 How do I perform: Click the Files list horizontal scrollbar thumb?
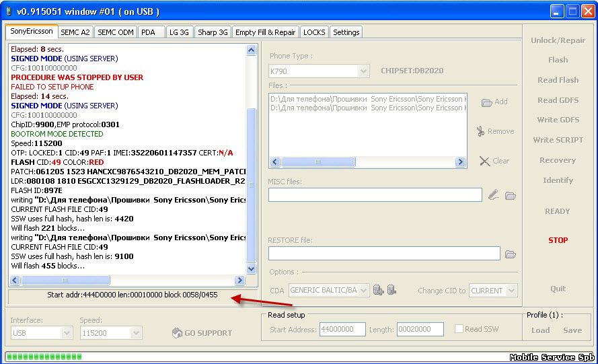coord(318,161)
